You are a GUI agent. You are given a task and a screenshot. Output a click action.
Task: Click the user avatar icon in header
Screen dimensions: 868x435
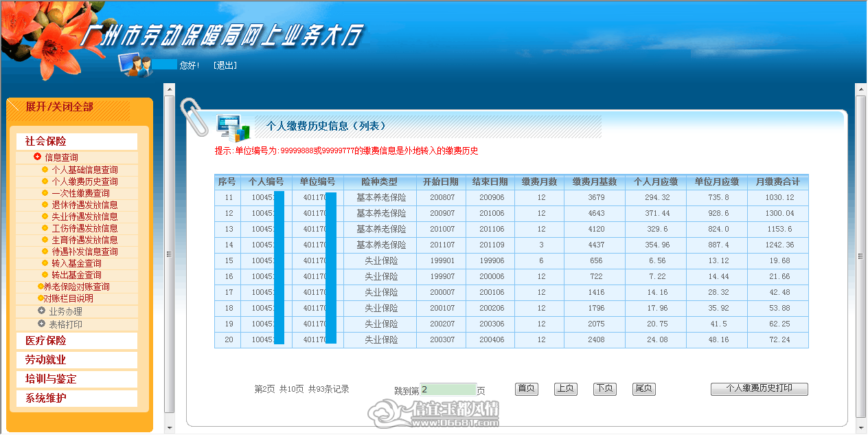(136, 65)
